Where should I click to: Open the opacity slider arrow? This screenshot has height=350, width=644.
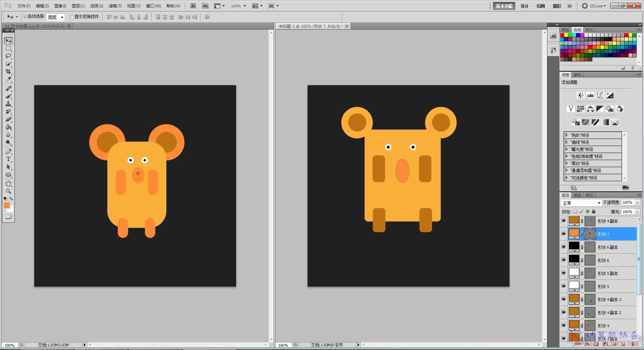click(638, 202)
